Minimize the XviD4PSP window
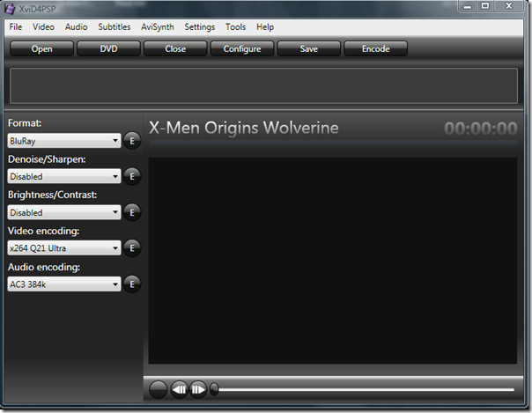This screenshot has width=532, height=413. tap(468, 6)
